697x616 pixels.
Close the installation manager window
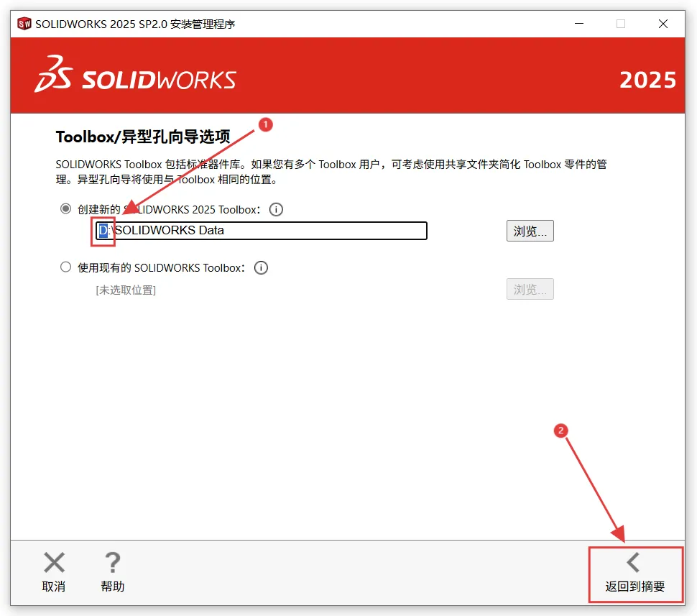[x=663, y=24]
